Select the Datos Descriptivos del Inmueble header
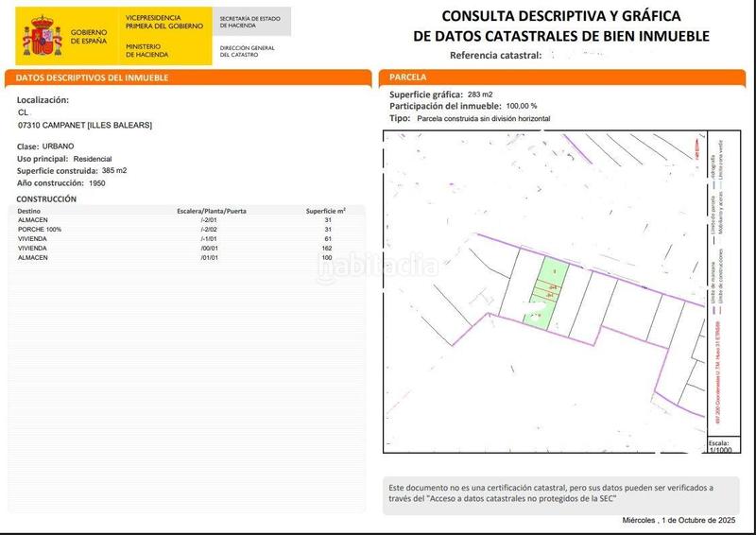Screen dimensions: 756x535 click(88, 77)
